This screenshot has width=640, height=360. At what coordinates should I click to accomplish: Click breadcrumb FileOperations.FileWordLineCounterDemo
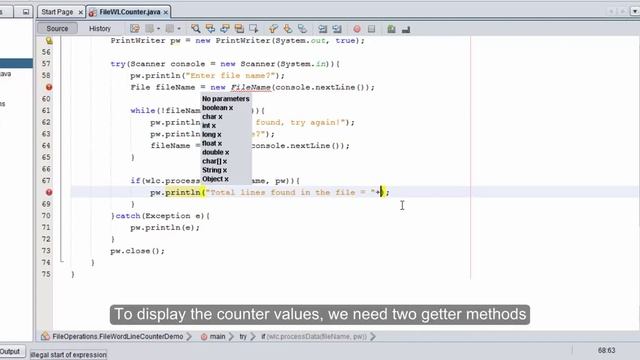click(118, 337)
